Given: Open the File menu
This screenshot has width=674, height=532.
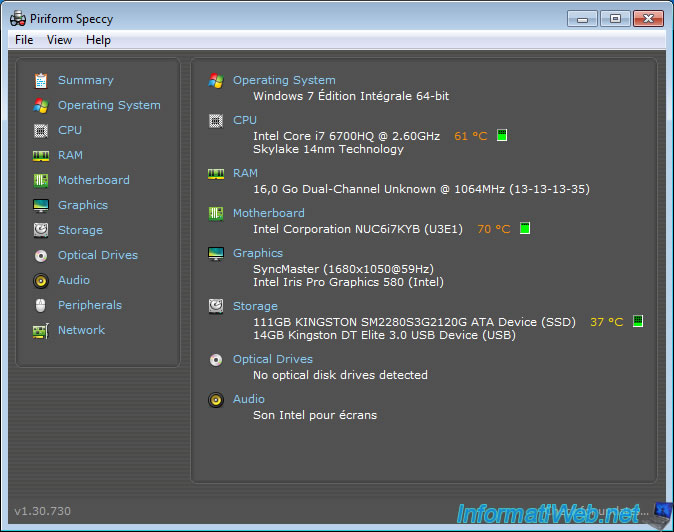Looking at the screenshot, I should click(24, 40).
